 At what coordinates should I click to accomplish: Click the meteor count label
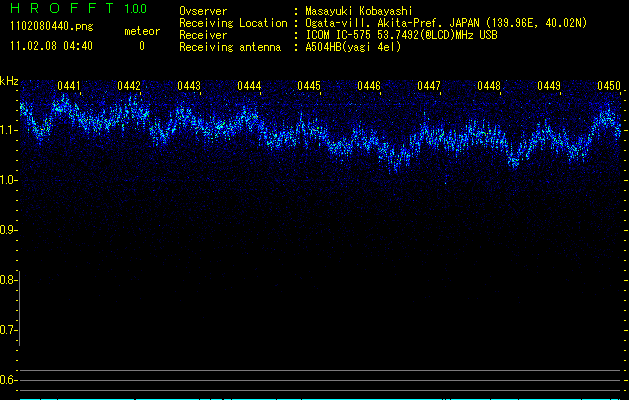(x=141, y=31)
